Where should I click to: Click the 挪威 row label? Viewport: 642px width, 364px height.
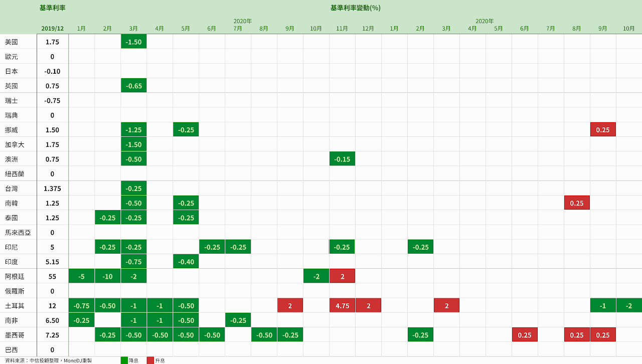[12, 130]
